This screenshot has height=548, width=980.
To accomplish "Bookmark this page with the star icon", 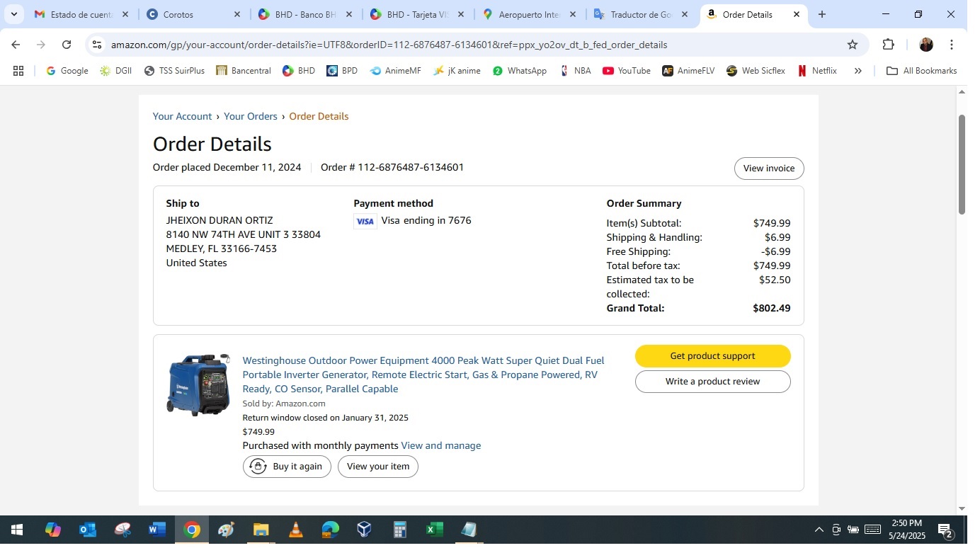I will point(853,45).
